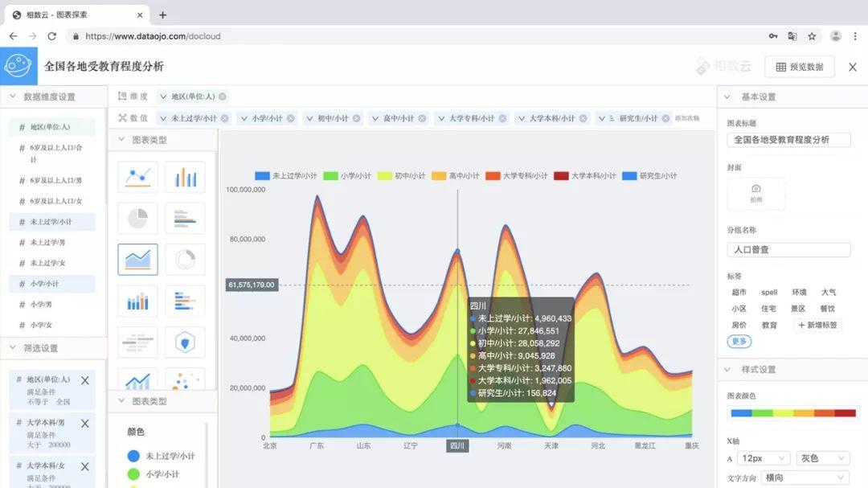Open the X-axis color 灰色 dropdown
This screenshot has height=488, width=868.
[823, 458]
